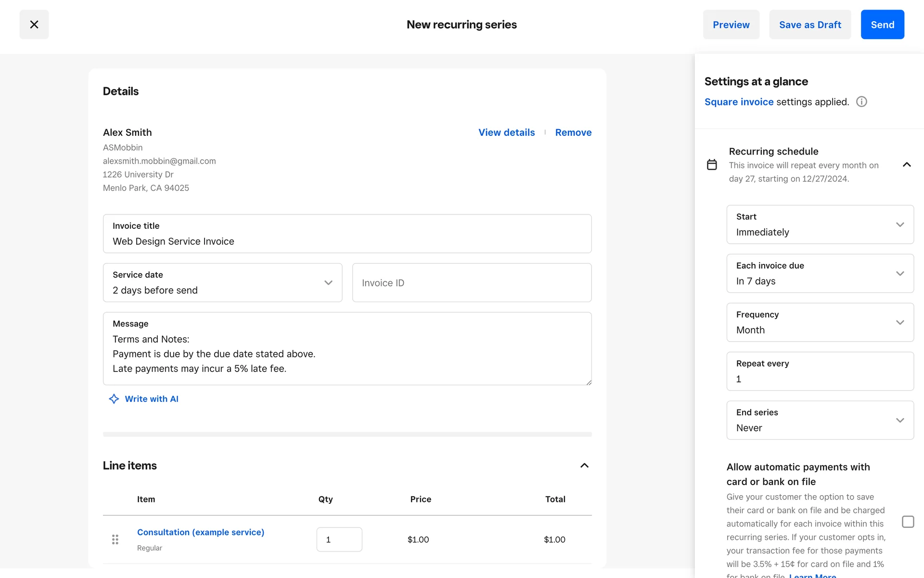Collapse the Recurring schedule section

point(907,165)
